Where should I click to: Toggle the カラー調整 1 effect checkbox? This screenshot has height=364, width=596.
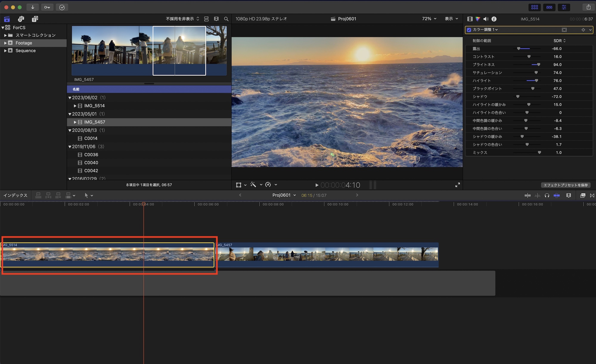click(469, 30)
